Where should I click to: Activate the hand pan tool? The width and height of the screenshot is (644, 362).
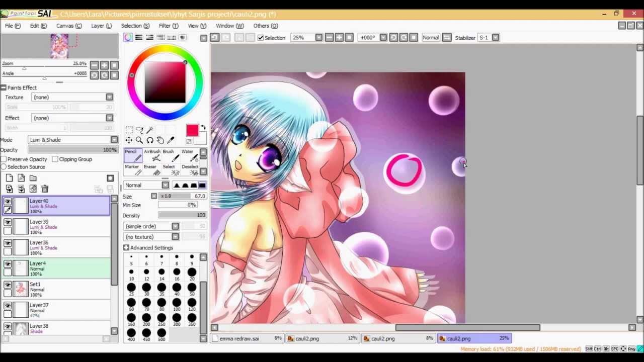[160, 140]
